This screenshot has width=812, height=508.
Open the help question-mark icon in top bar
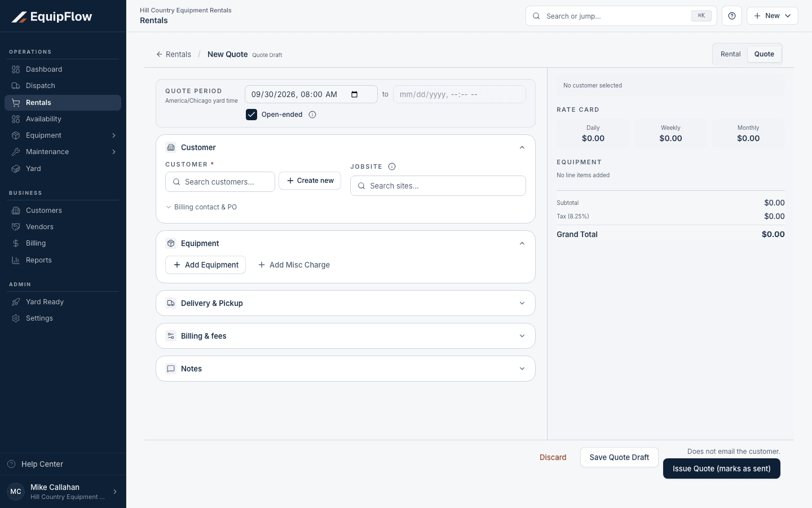pos(732,16)
